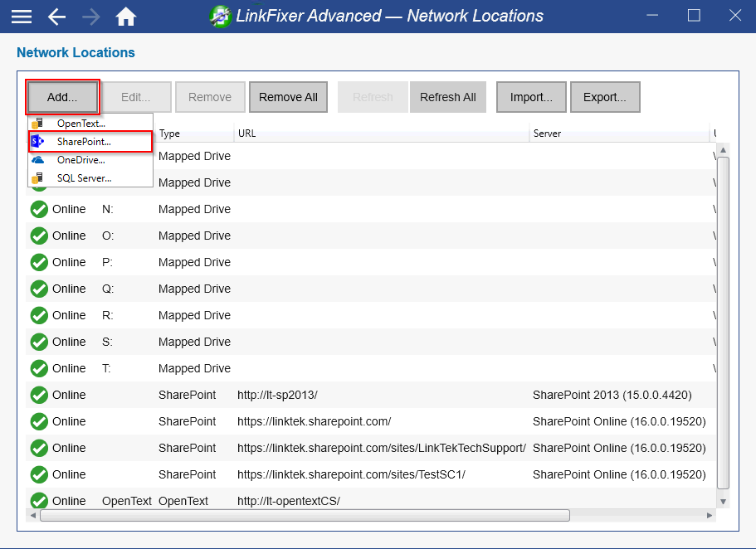Click Mapped Drive type in T: row

[x=194, y=368]
